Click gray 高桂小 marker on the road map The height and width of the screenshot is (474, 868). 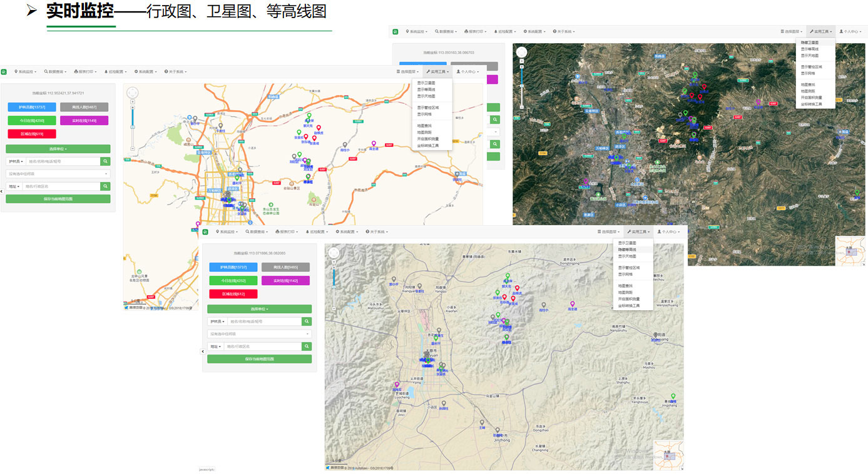(x=345, y=145)
